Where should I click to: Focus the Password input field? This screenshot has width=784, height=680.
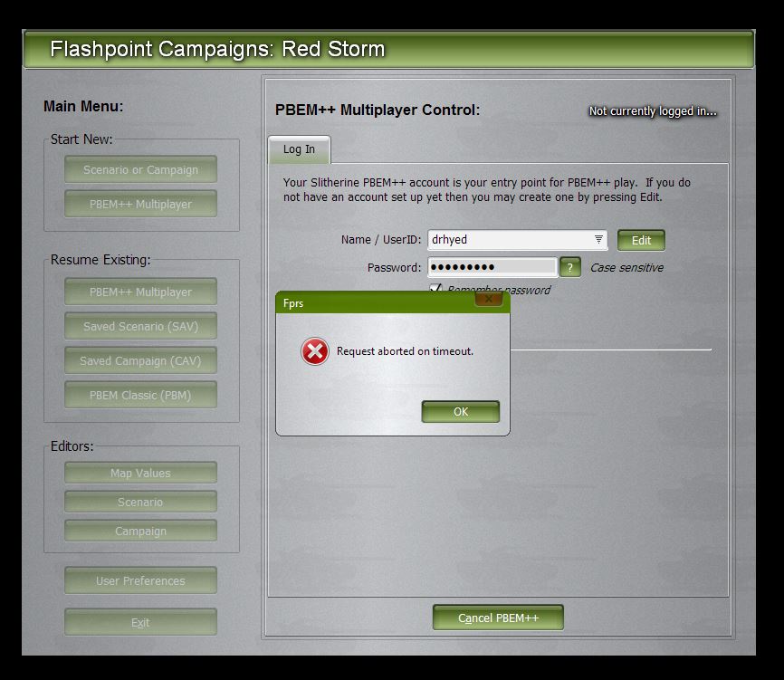pos(492,267)
